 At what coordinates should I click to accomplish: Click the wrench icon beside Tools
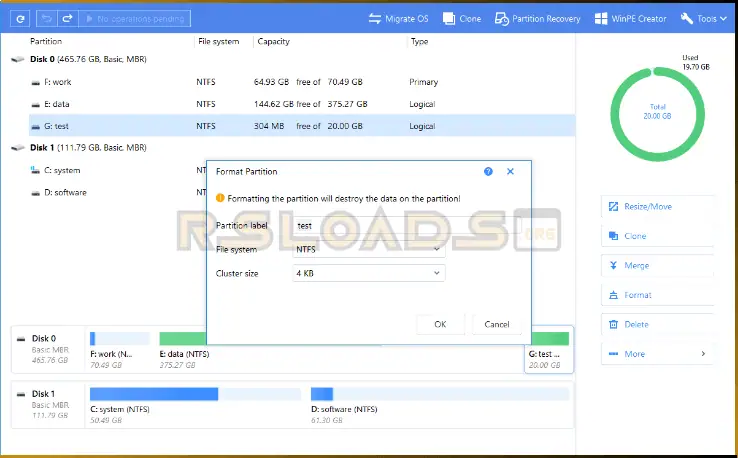click(687, 19)
